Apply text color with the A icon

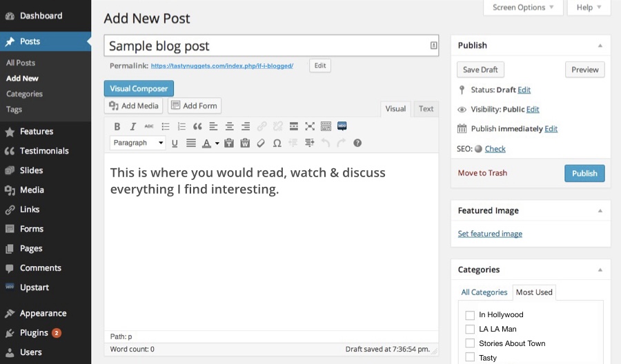pos(206,143)
